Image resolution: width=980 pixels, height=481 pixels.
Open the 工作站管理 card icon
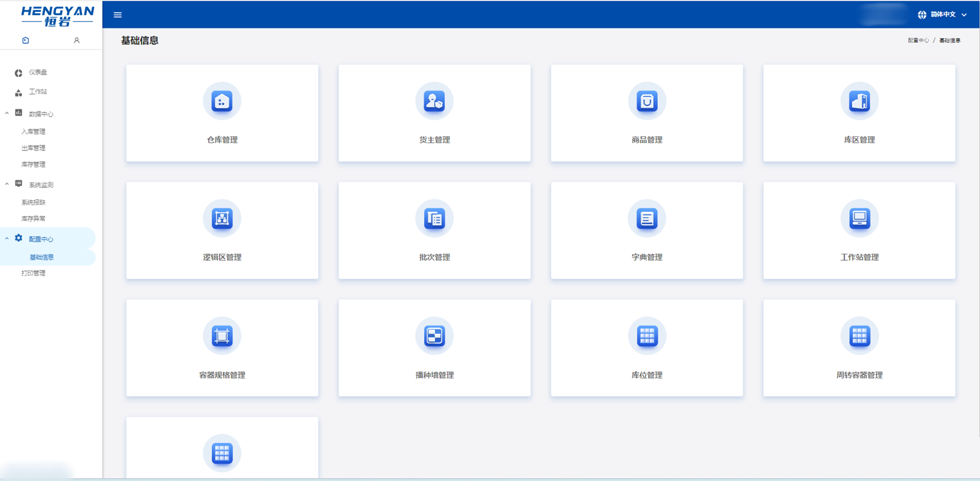[x=859, y=218]
